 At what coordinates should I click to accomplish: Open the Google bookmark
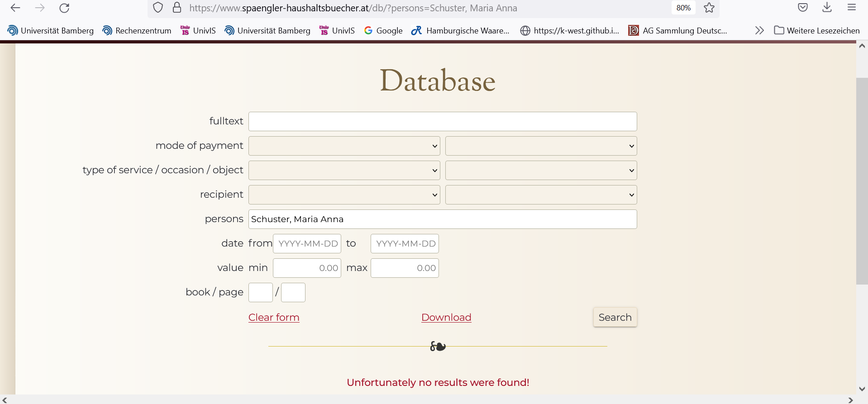(383, 30)
